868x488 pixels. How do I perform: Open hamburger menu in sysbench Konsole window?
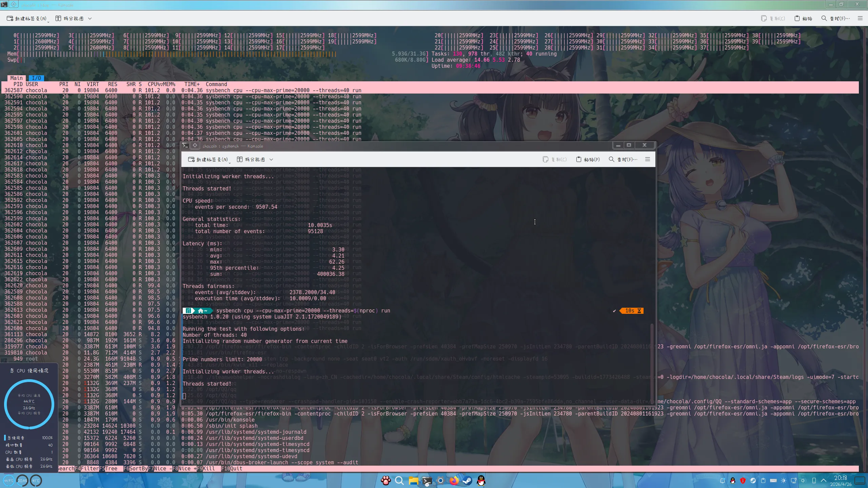tap(648, 159)
